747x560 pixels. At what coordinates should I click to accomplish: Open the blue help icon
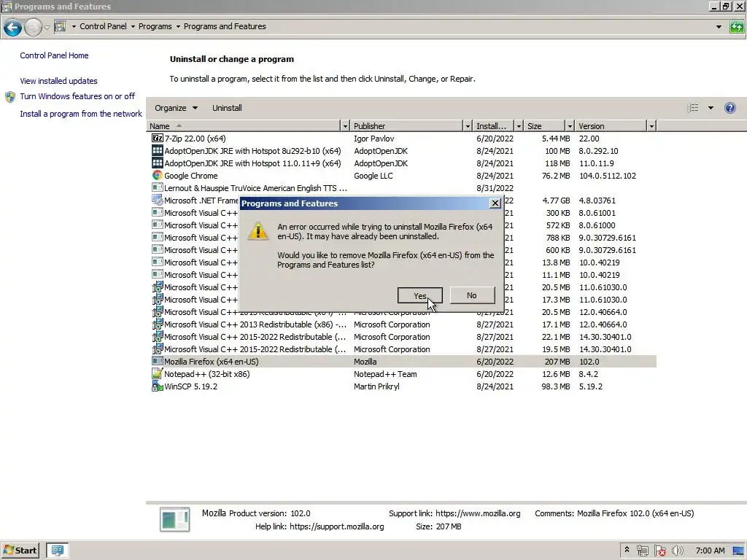pyautogui.click(x=729, y=108)
